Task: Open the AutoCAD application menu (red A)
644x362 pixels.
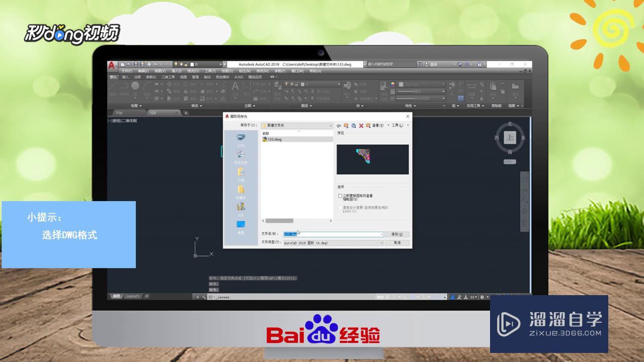Action: pos(112,65)
